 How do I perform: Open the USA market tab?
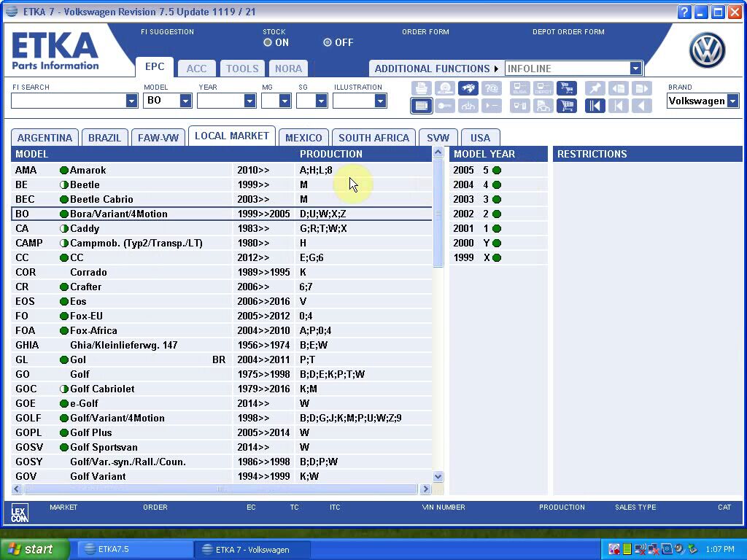480,138
